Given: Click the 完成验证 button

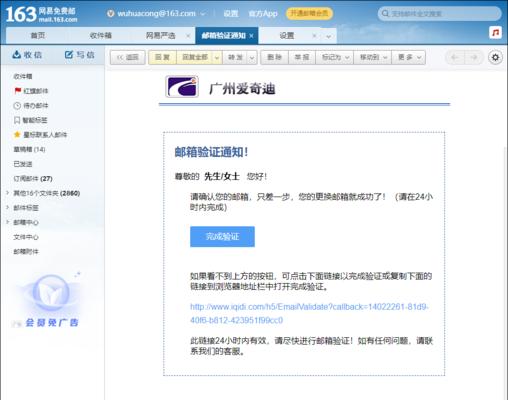Looking at the screenshot, I should pyautogui.click(x=222, y=237).
